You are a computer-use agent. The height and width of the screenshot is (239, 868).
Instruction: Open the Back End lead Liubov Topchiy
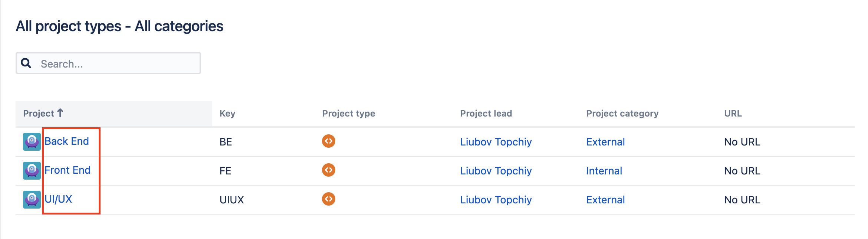496,142
